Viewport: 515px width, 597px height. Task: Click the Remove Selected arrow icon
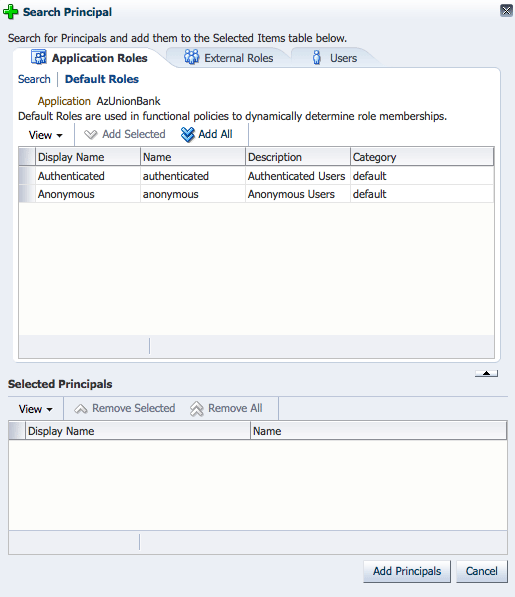[x=81, y=409]
